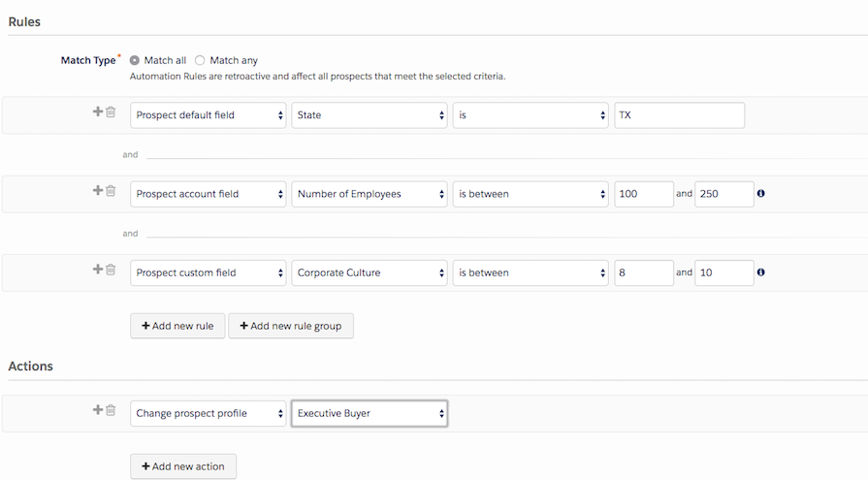Open Corporate Culture 'is between' dropdown

[x=530, y=272]
